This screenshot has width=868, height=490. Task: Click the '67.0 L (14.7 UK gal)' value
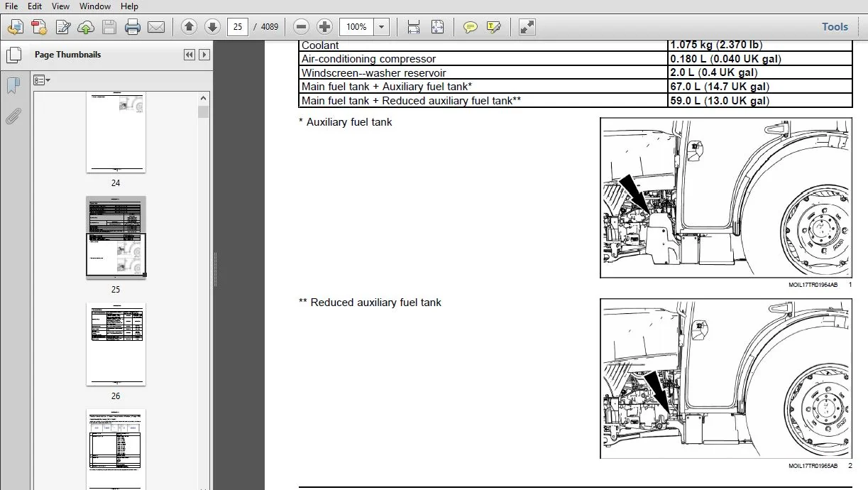tap(719, 87)
